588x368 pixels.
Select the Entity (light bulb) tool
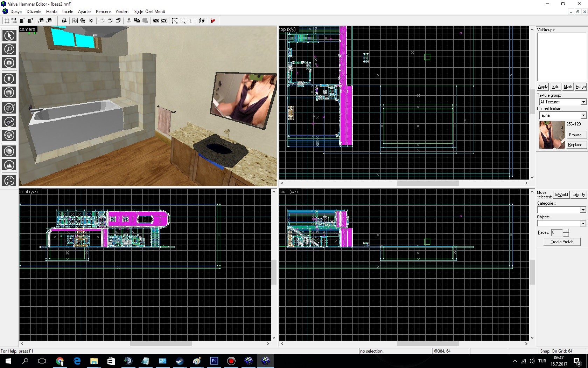point(9,79)
